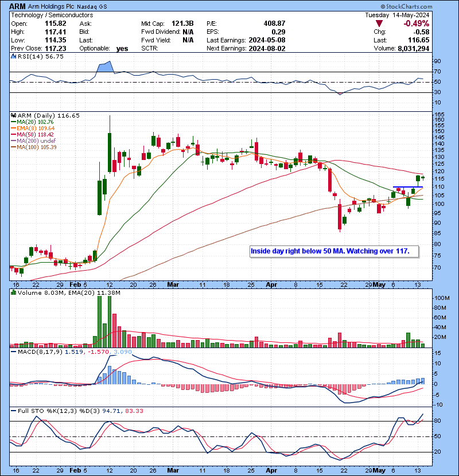Click the Mkt Cap value 121.3B

coord(182,24)
